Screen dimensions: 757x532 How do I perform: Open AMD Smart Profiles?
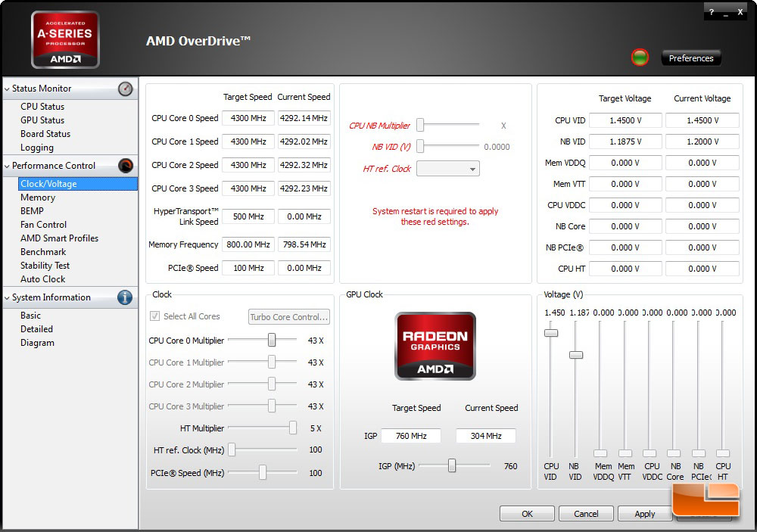pos(59,238)
